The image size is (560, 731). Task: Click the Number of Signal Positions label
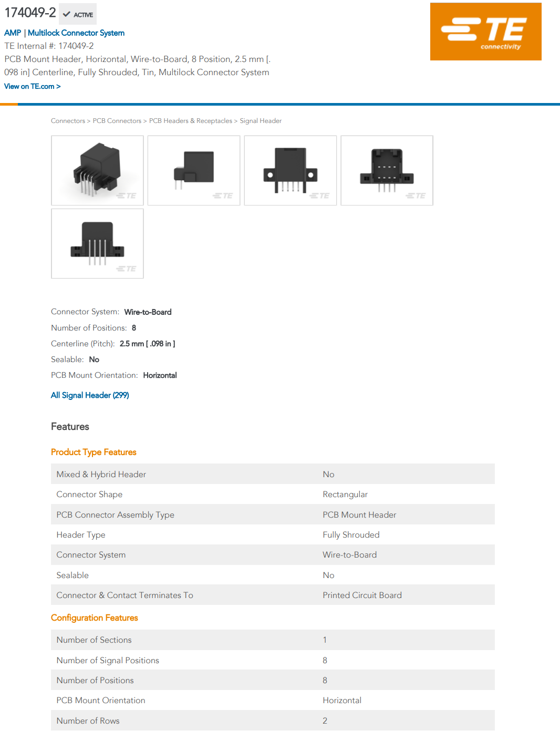(108, 661)
